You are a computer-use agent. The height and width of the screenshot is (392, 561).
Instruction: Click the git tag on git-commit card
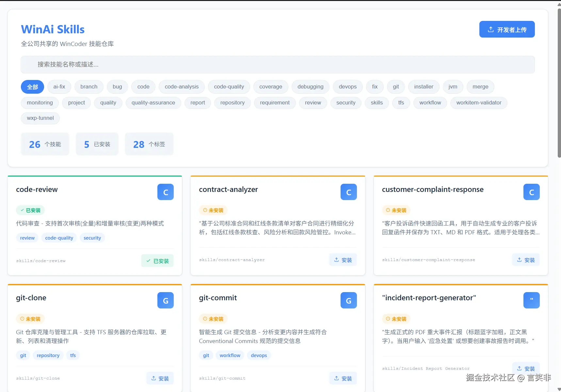click(x=206, y=355)
